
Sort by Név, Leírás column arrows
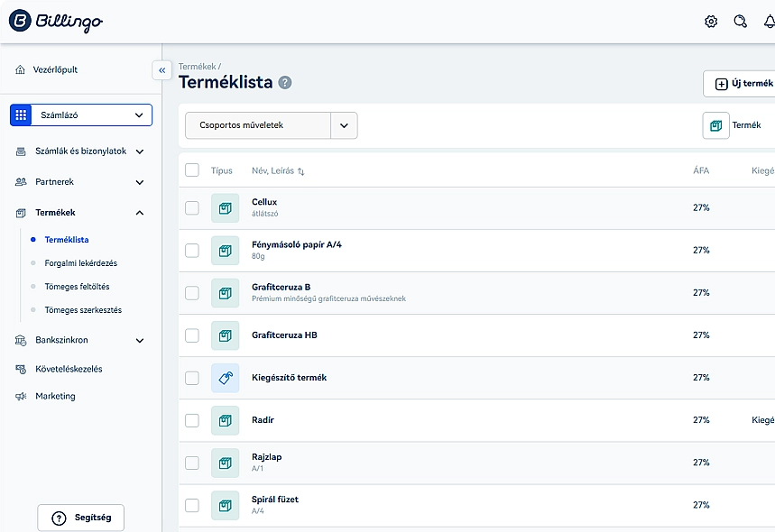tap(300, 170)
